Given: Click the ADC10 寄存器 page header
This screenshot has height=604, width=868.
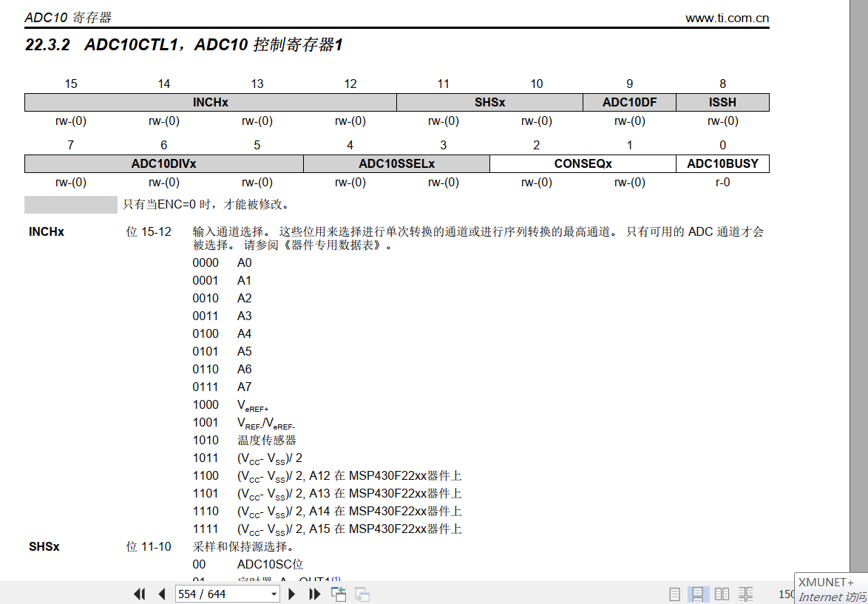Looking at the screenshot, I should tap(68, 18).
